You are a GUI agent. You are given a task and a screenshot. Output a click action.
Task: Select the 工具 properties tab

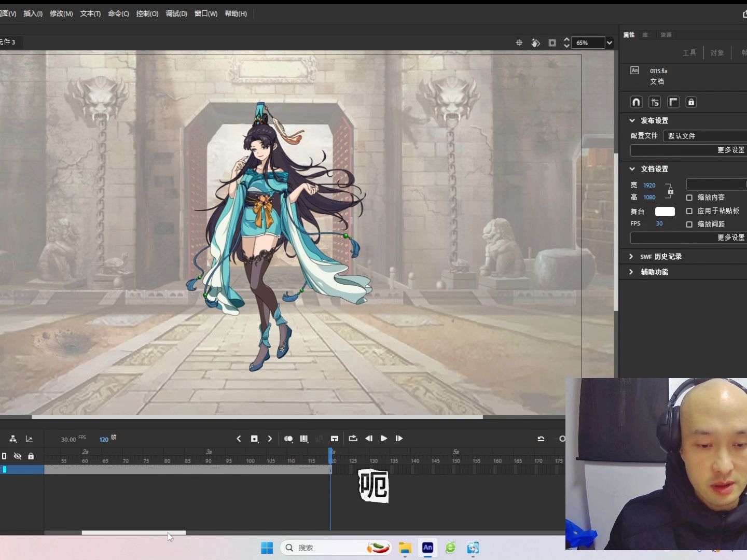click(689, 52)
